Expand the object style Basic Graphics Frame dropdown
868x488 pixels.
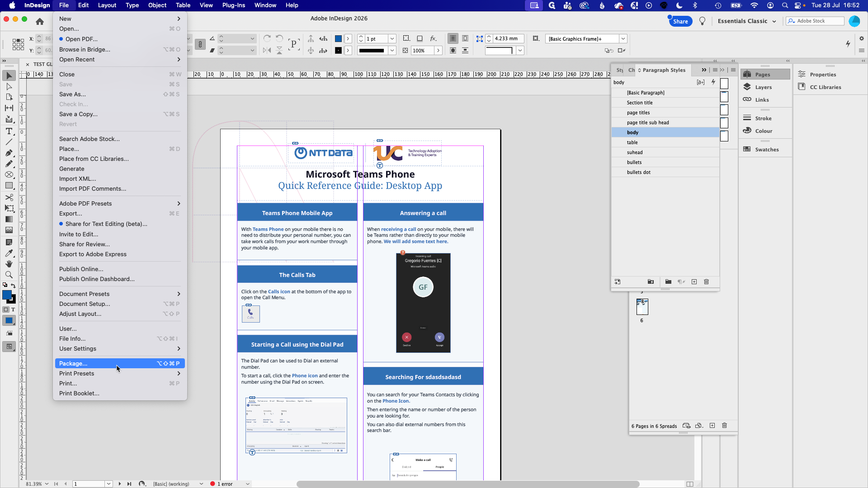(623, 39)
